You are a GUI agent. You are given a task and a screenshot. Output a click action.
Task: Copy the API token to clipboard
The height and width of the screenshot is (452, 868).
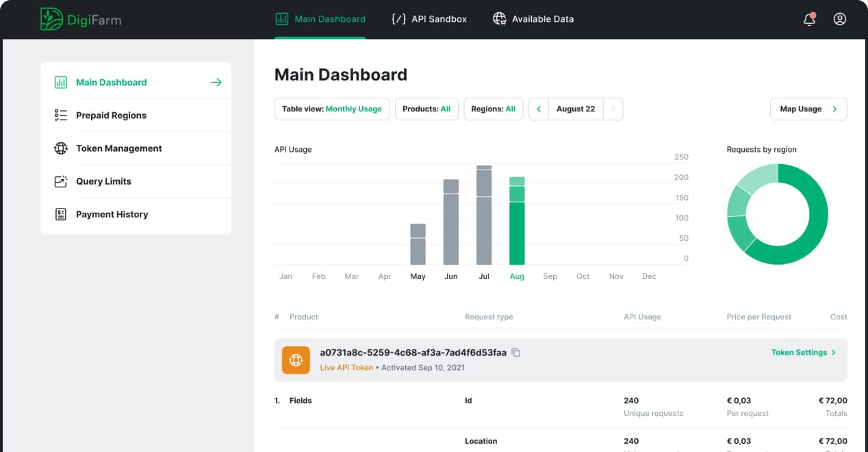[x=517, y=353]
